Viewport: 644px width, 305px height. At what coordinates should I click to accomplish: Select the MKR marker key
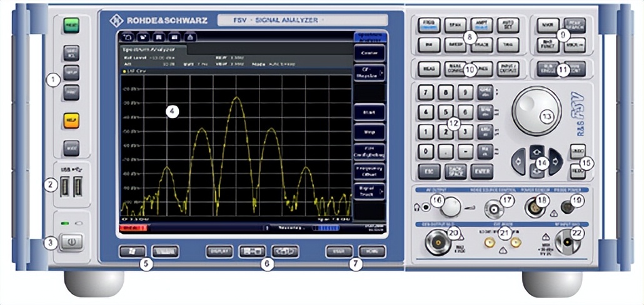pos(548,26)
